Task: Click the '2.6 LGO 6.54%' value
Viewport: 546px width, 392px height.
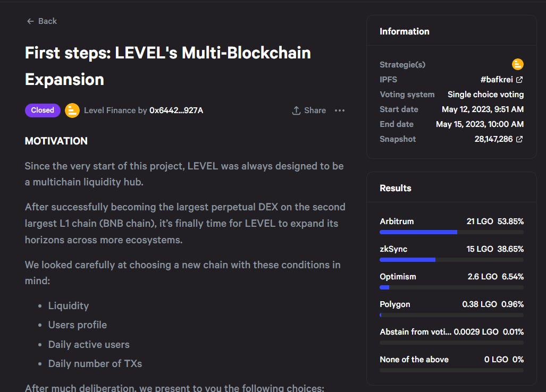Action: click(x=495, y=277)
